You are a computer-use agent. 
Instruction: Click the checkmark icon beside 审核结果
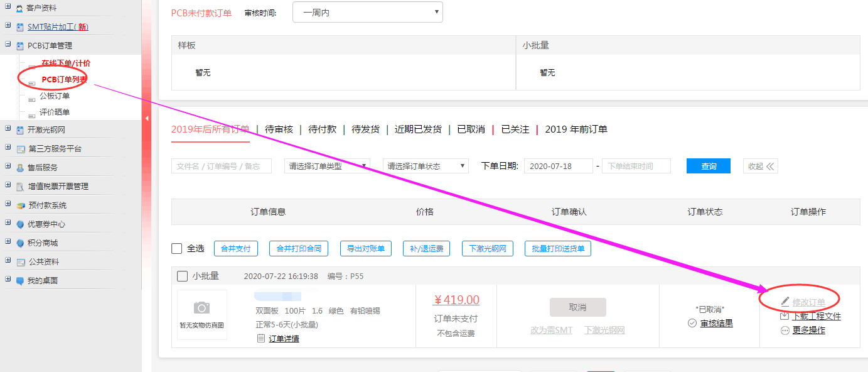pyautogui.click(x=692, y=323)
